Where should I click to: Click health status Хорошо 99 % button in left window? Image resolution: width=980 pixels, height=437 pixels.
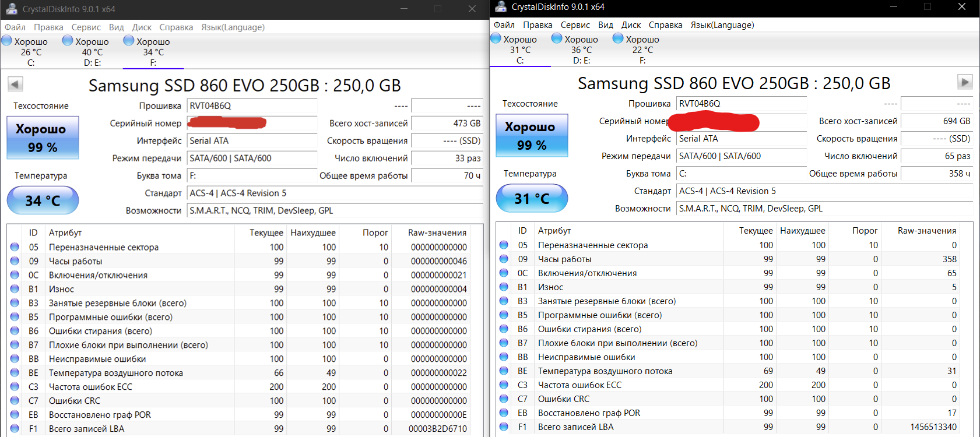click(x=43, y=138)
